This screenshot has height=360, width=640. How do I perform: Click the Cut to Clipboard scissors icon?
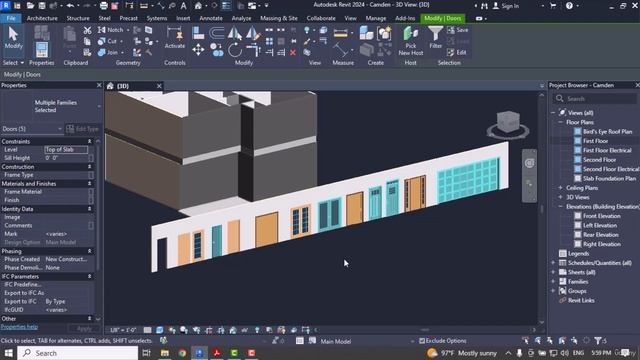87,30
